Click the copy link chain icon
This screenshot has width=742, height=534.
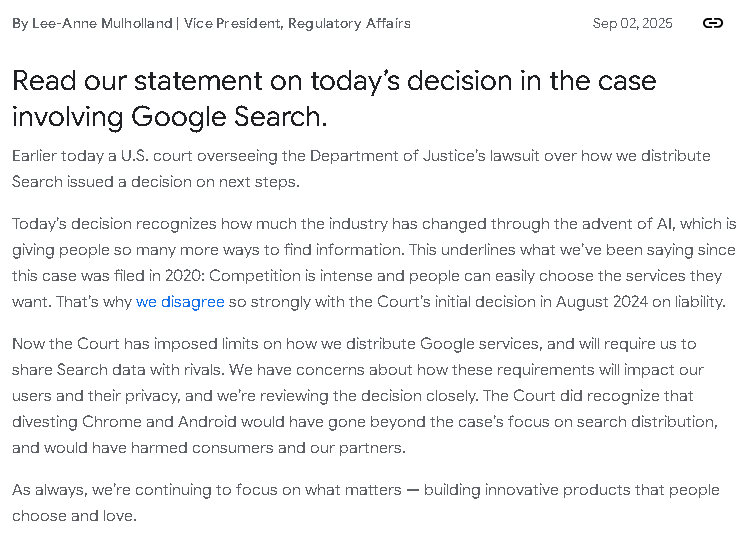[713, 23]
